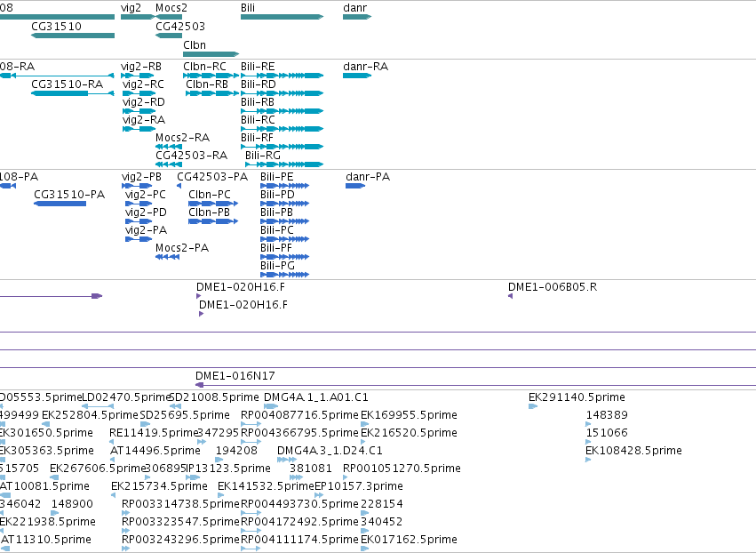The image size is (756, 553).
Task: Click the Clbn gene label
Action: pos(195,44)
